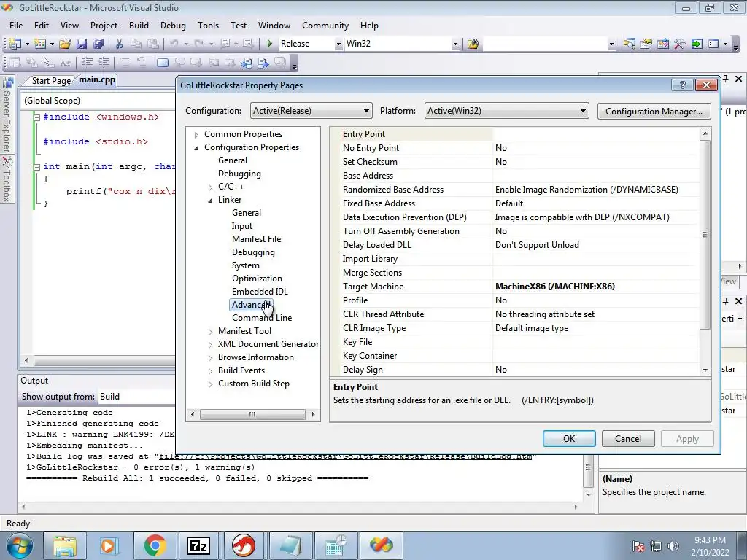Open the Tools menu
This screenshot has height=560, width=747.
[x=208, y=26]
